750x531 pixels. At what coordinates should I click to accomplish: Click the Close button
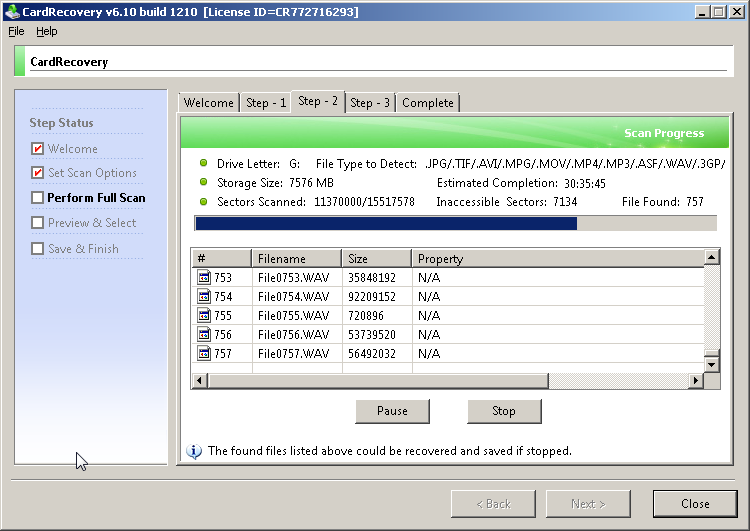(695, 504)
